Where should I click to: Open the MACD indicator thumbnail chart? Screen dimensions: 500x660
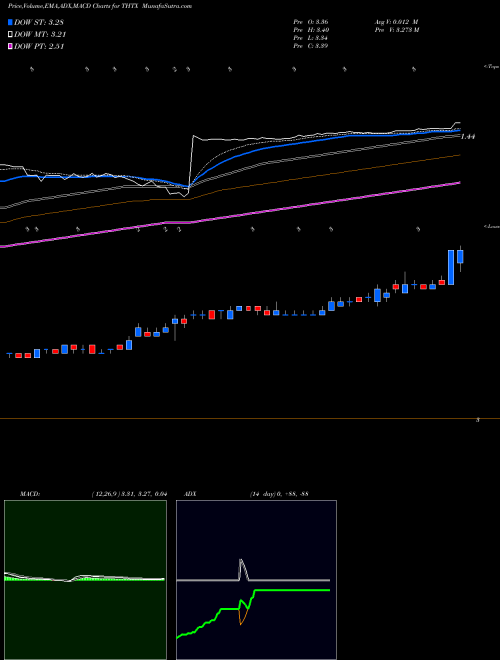click(x=85, y=580)
